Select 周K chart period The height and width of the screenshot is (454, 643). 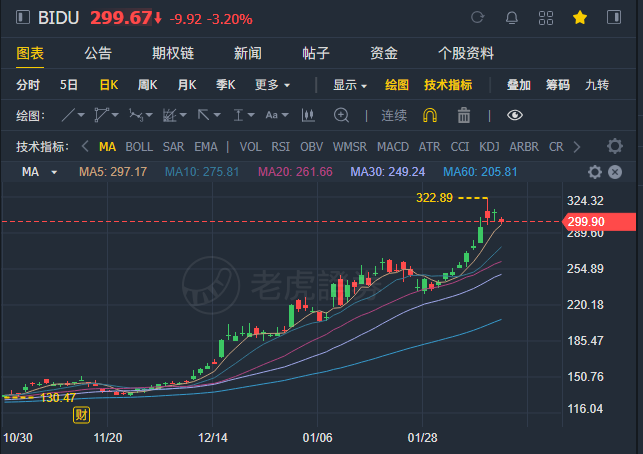147,85
